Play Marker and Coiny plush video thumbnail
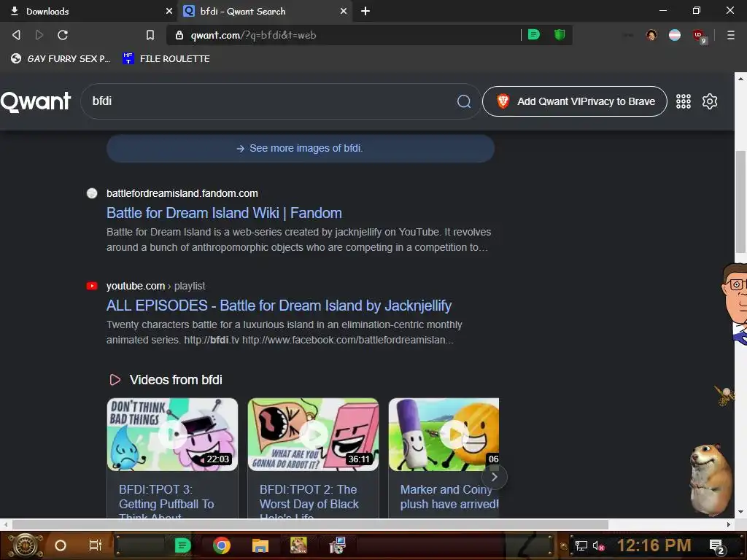This screenshot has height=560, width=747. (x=444, y=435)
